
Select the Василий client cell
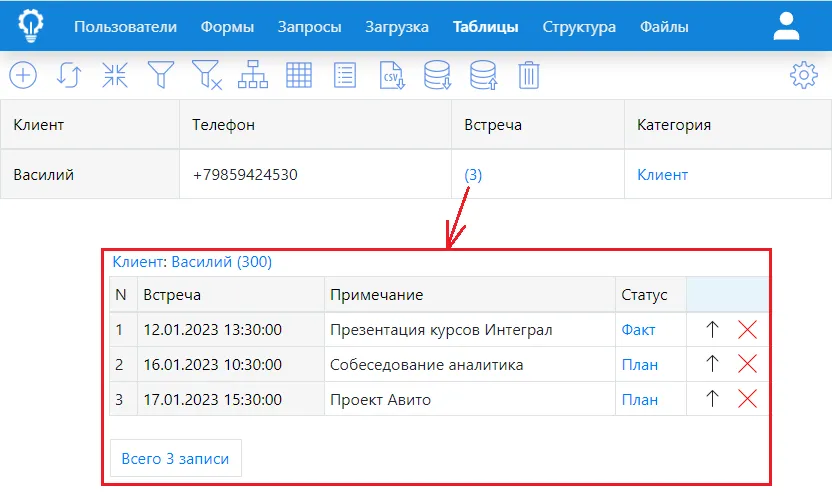(x=90, y=175)
